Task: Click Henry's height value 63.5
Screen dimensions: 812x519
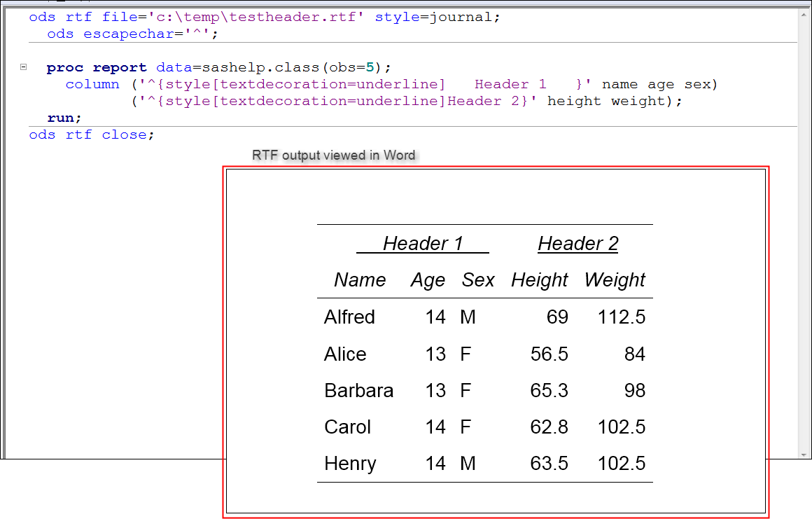Action: coord(549,464)
